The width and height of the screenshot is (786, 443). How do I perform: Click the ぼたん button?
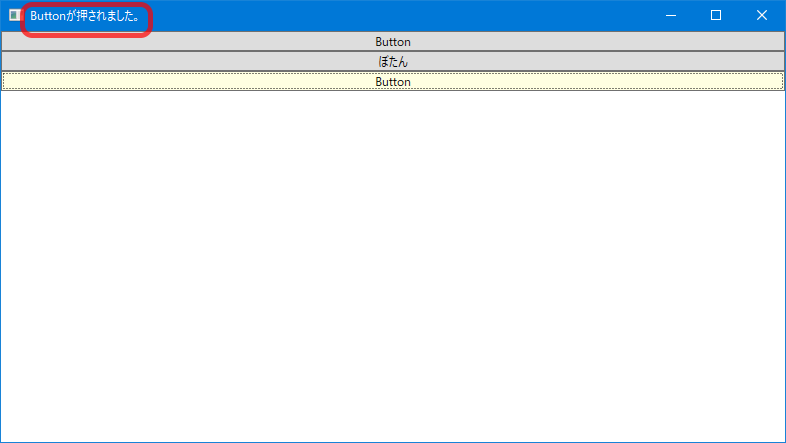pyautogui.click(x=392, y=61)
